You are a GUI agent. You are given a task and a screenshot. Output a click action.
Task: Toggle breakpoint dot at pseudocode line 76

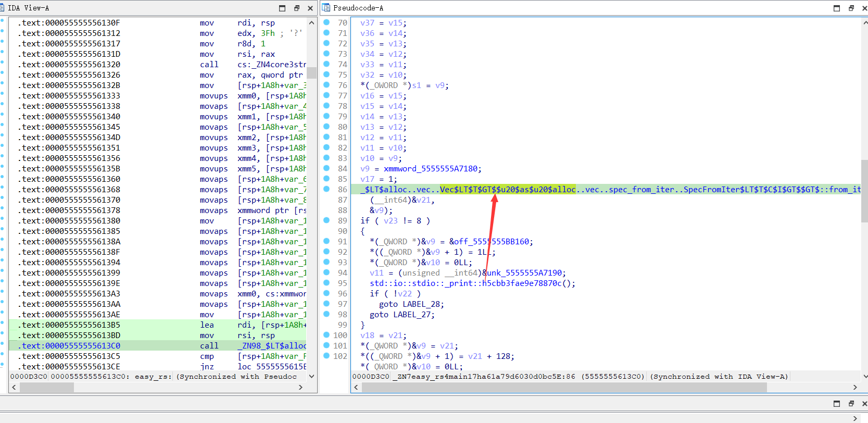326,85
